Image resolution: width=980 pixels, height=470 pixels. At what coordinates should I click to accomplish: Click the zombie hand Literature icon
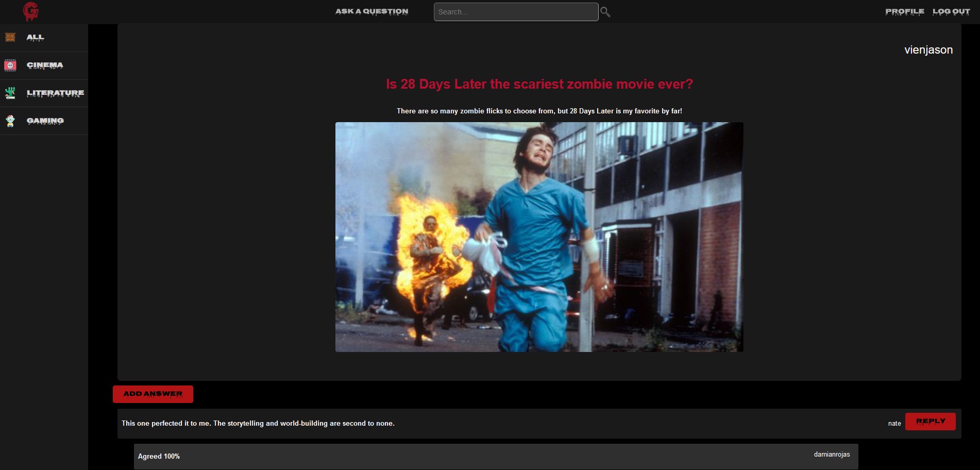click(x=10, y=93)
